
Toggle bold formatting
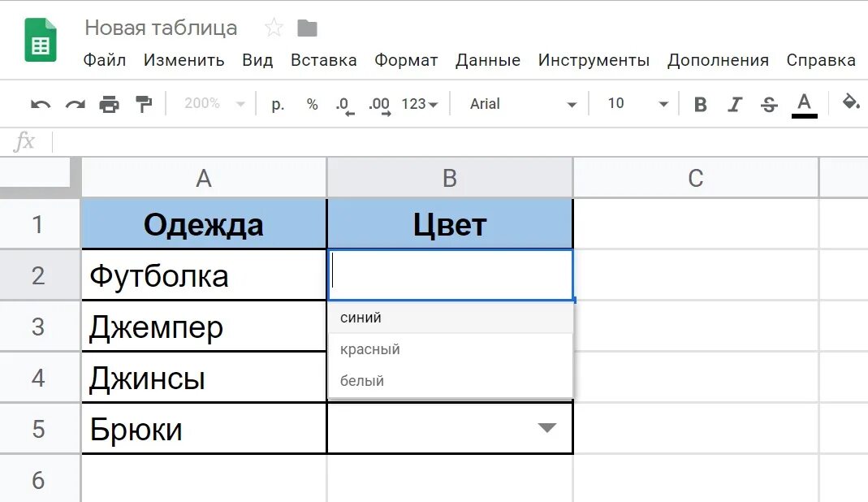point(700,104)
